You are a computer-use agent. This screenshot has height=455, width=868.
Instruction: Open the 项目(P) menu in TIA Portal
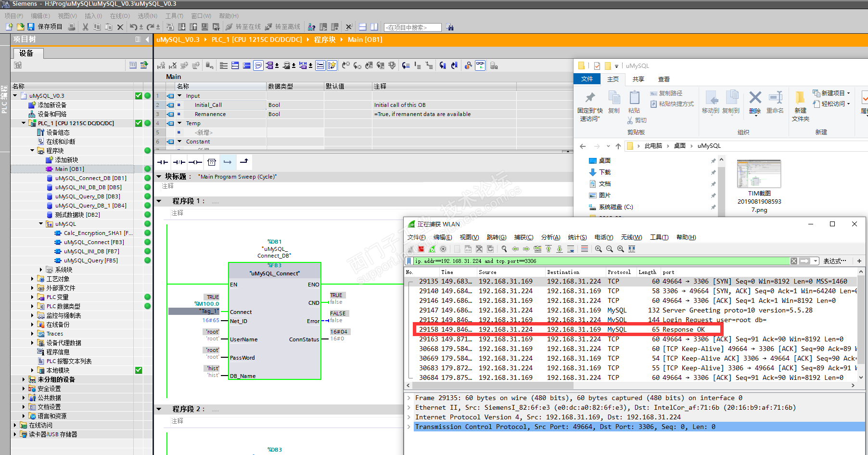click(14, 16)
